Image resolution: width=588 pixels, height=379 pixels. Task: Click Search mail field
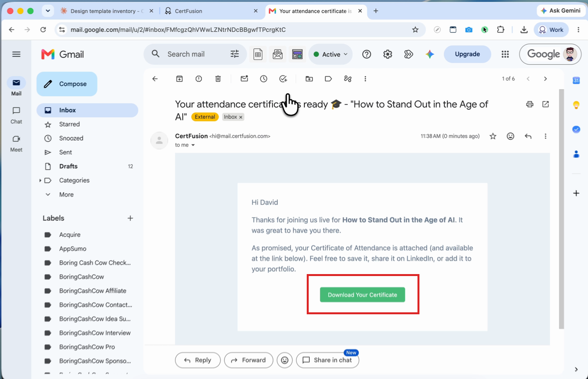coord(196,54)
